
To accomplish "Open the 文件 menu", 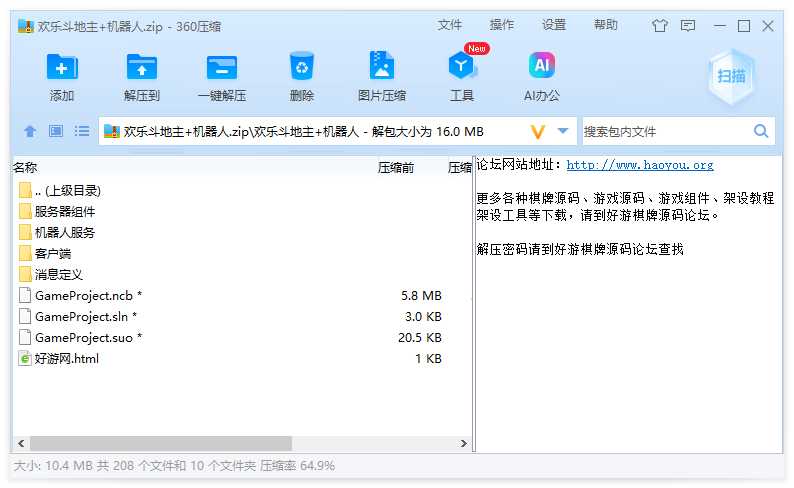I will click(450, 25).
